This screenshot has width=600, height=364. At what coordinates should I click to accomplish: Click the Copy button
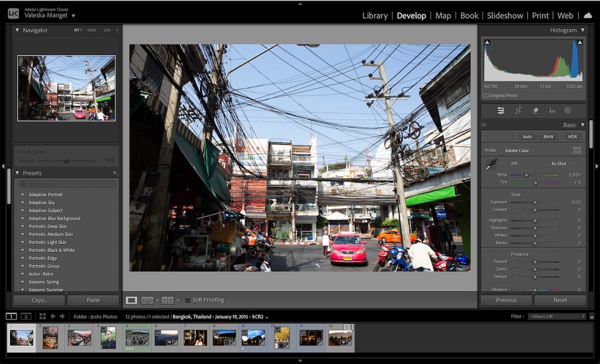pyautogui.click(x=39, y=299)
